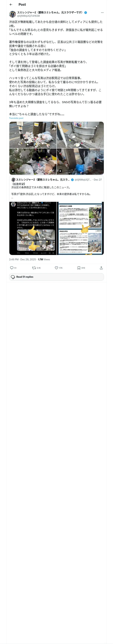Like the post with heart icon
Viewport: 113px width, 644px height.
point(56,268)
